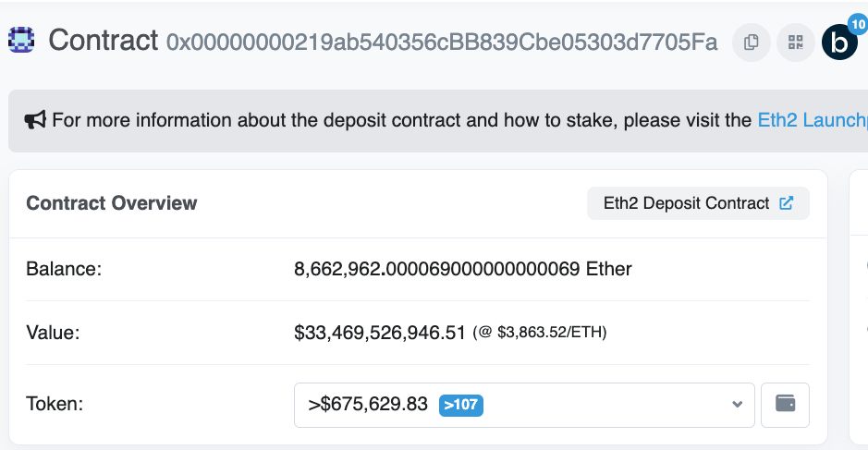Click the chevron arrow in Token dropdown

737,405
